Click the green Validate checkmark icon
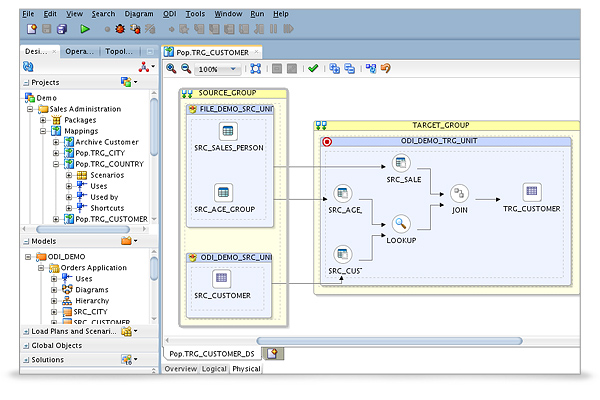This screenshot has width=600, height=400. coord(313,69)
